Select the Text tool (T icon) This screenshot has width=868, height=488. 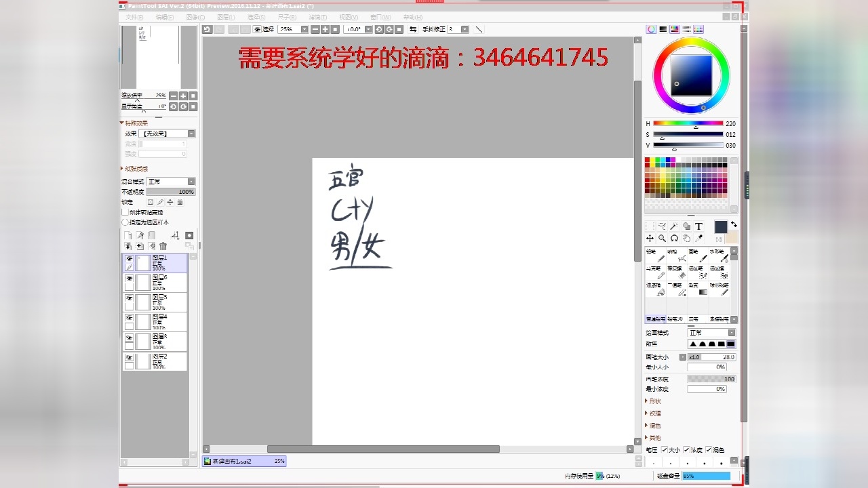[698, 226]
